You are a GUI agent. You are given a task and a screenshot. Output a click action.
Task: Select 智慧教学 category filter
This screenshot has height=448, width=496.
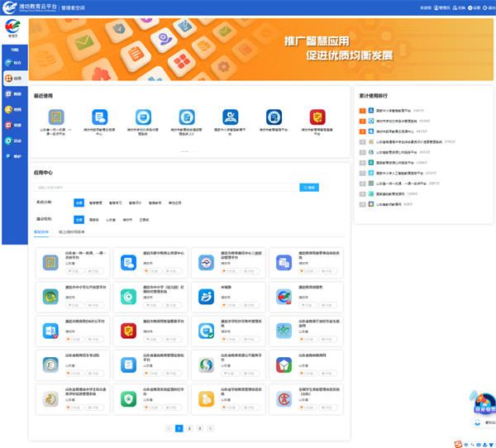155,203
